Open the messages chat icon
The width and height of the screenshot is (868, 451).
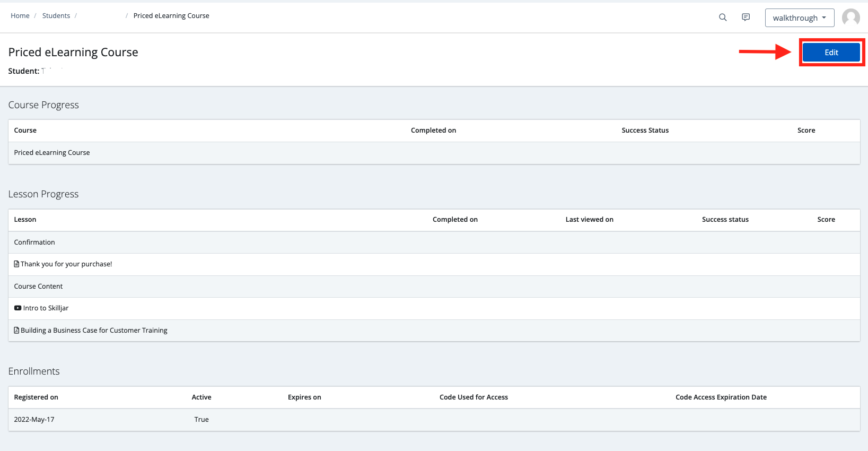pyautogui.click(x=746, y=18)
